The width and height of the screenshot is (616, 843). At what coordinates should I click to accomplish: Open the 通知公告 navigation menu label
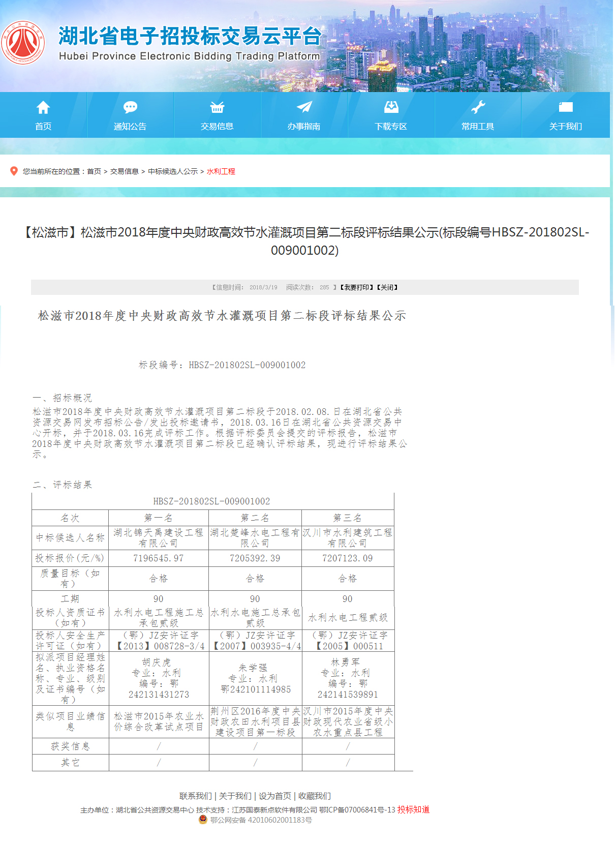(130, 127)
